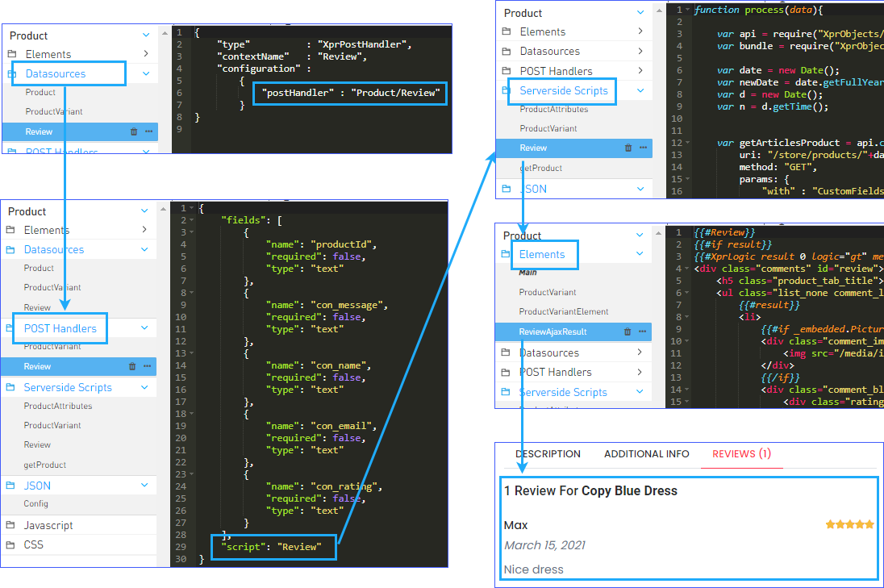This screenshot has height=588, width=884.
Task: Open ellipsis menu on Review POST handler
Action: tap(148, 366)
